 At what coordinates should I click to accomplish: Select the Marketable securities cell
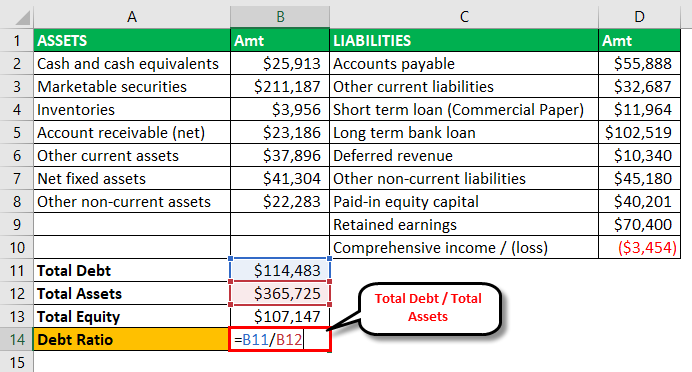click(132, 86)
